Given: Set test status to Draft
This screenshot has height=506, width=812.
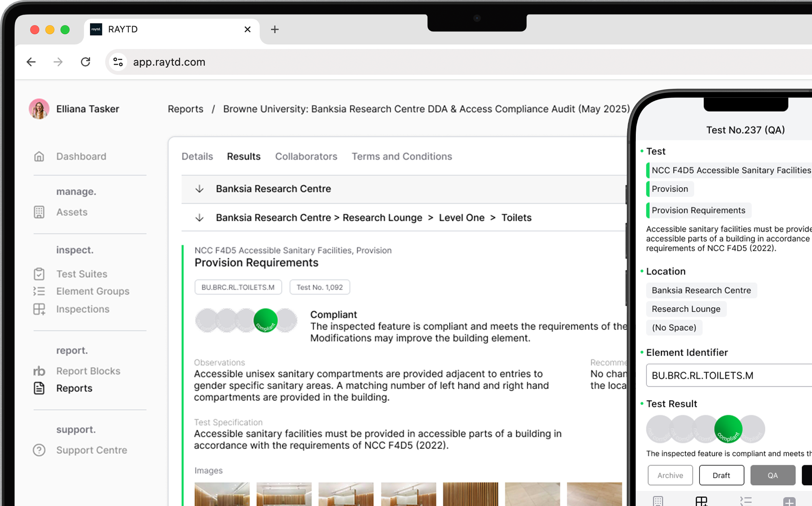Looking at the screenshot, I should click(x=721, y=475).
